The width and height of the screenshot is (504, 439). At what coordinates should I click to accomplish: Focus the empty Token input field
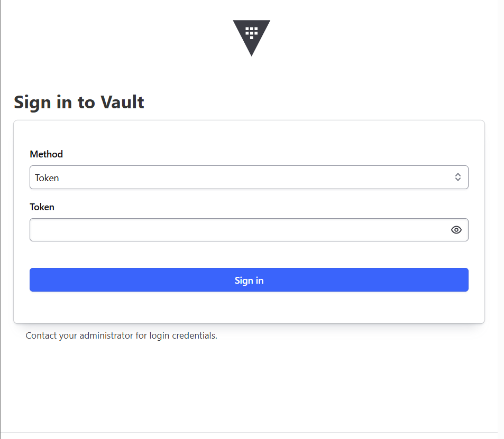(x=238, y=230)
